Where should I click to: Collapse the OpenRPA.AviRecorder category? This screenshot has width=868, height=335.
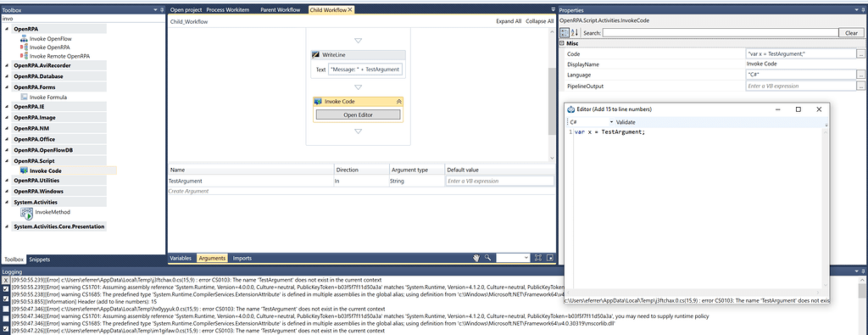(7, 65)
